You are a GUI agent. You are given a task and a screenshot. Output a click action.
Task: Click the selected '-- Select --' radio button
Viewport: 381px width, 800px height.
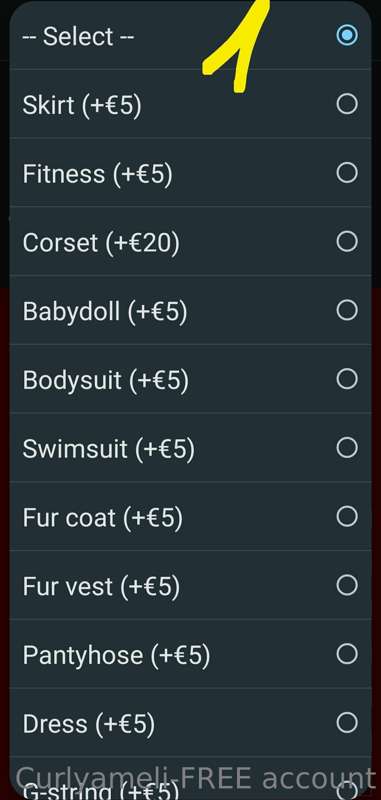point(347,35)
